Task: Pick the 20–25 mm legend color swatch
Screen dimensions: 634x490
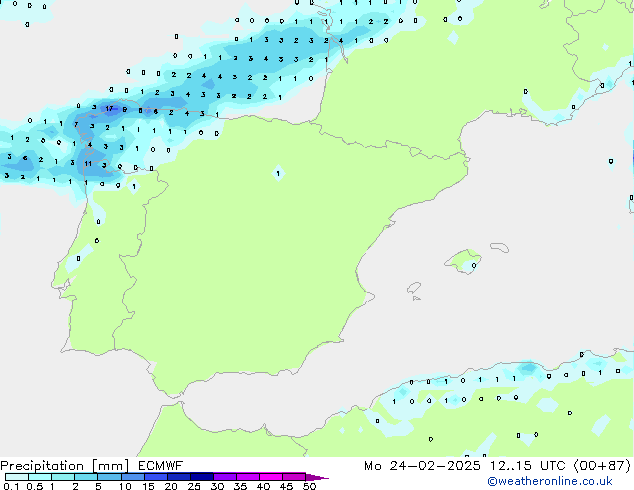Action: coord(178,477)
